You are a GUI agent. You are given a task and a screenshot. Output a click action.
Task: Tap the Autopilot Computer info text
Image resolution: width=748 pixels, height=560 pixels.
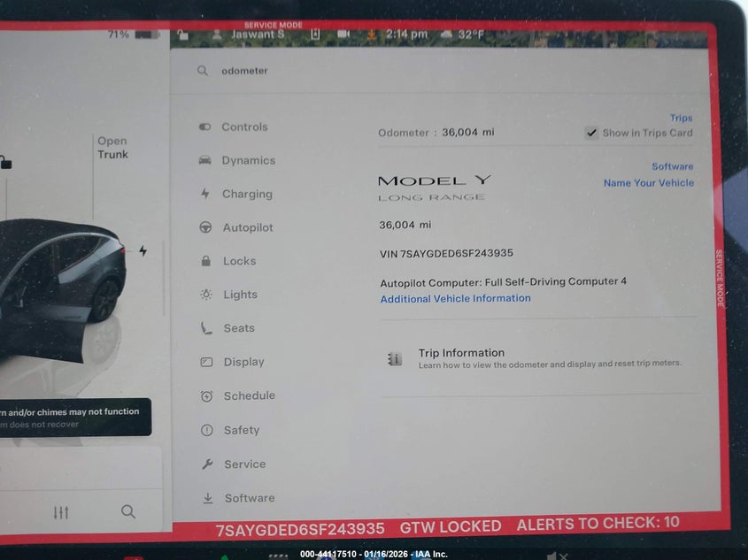pos(504,282)
